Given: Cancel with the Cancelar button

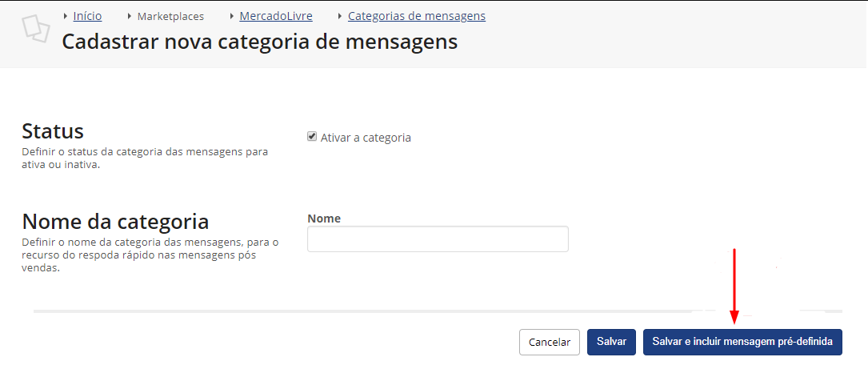Looking at the screenshot, I should tap(549, 342).
